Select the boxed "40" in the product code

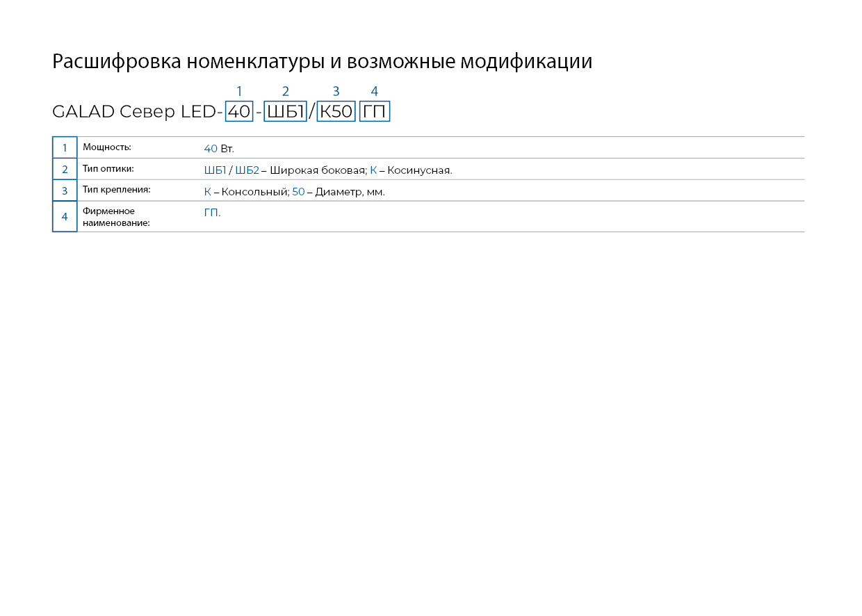tap(239, 112)
